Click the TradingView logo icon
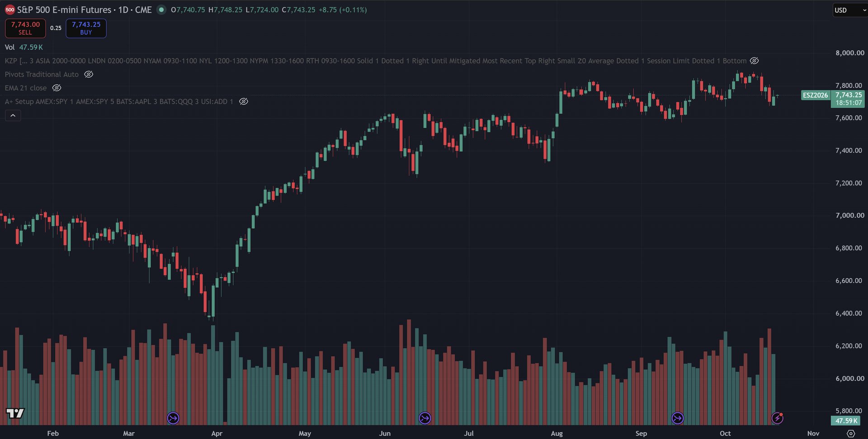868x439 pixels. (x=15, y=413)
